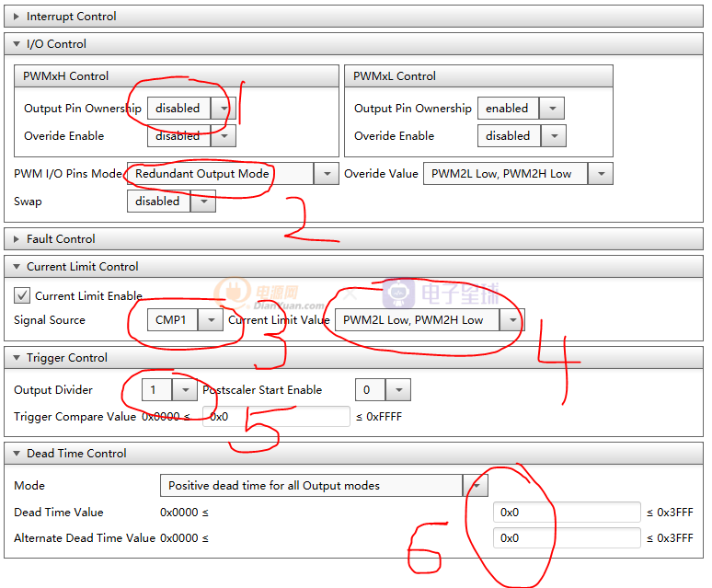Image resolution: width=712 pixels, height=588 pixels.
Task: Collapse the Trigger Control section
Action: [17, 358]
